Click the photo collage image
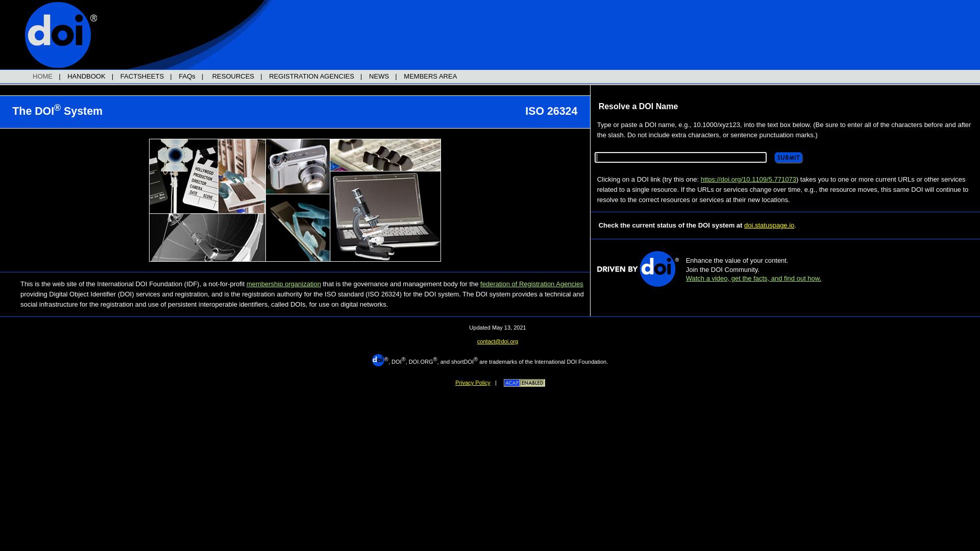 (x=295, y=201)
